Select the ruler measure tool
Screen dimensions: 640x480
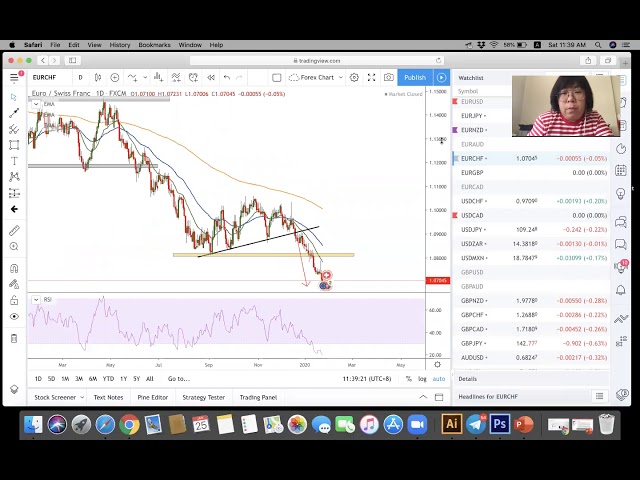point(14,231)
